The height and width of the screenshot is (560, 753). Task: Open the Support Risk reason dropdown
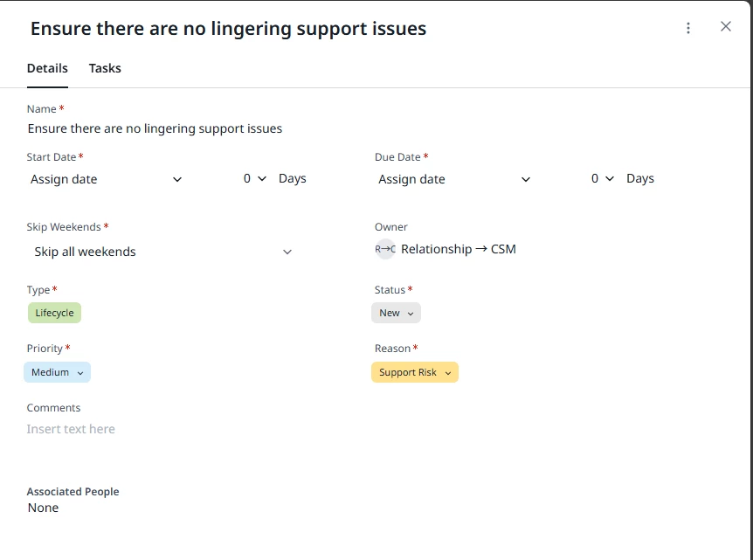coord(415,373)
